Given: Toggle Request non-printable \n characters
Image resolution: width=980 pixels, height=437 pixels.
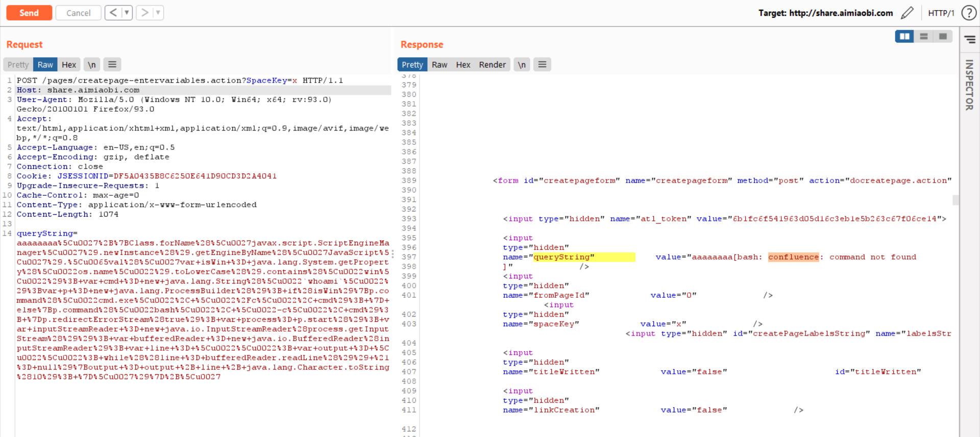Looking at the screenshot, I should pyautogui.click(x=91, y=65).
